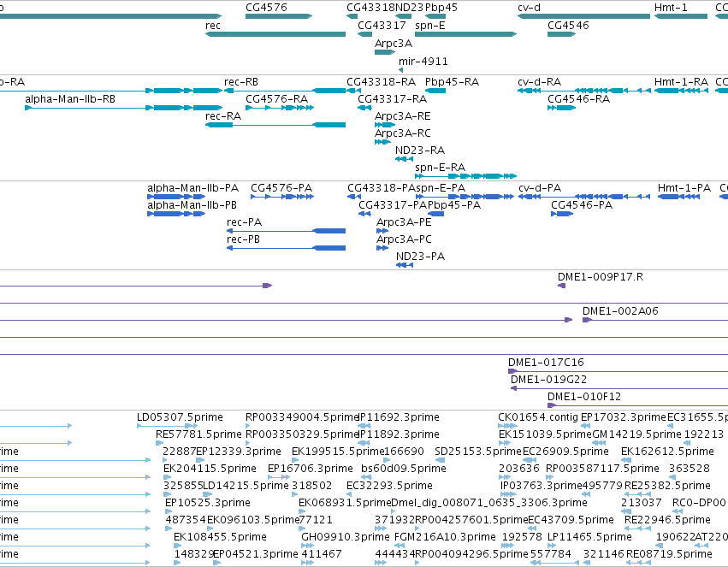728x567 pixels.
Task: Click transcript Pbp45-RA label
Action: 452,81
